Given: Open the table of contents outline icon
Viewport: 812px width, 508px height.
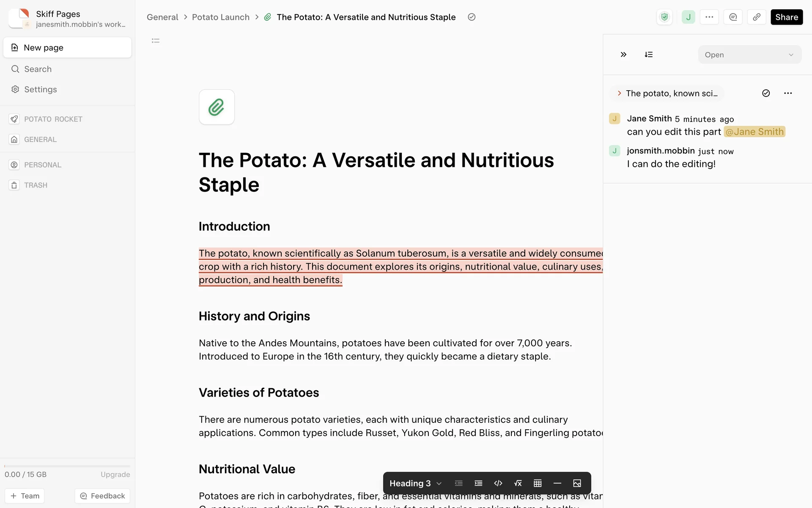Looking at the screenshot, I should click(156, 41).
